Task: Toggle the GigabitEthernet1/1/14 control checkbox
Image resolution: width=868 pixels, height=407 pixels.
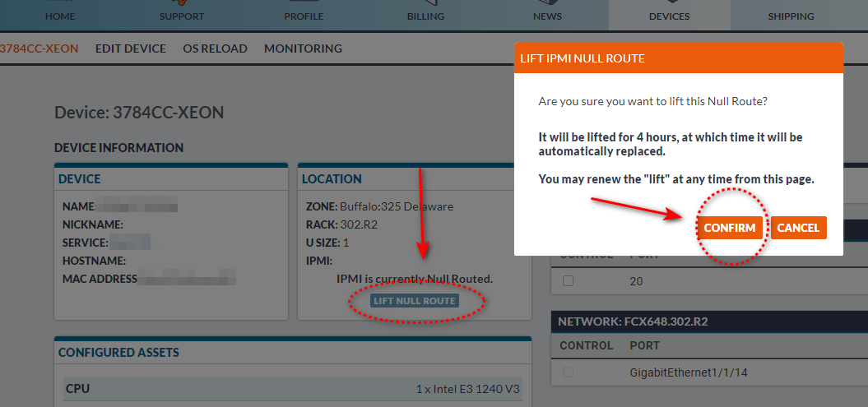Action: pos(567,372)
